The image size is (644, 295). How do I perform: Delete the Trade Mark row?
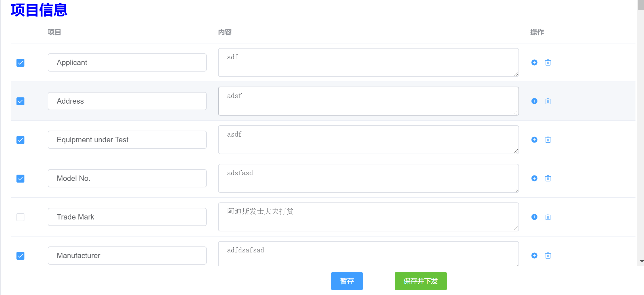tap(548, 217)
